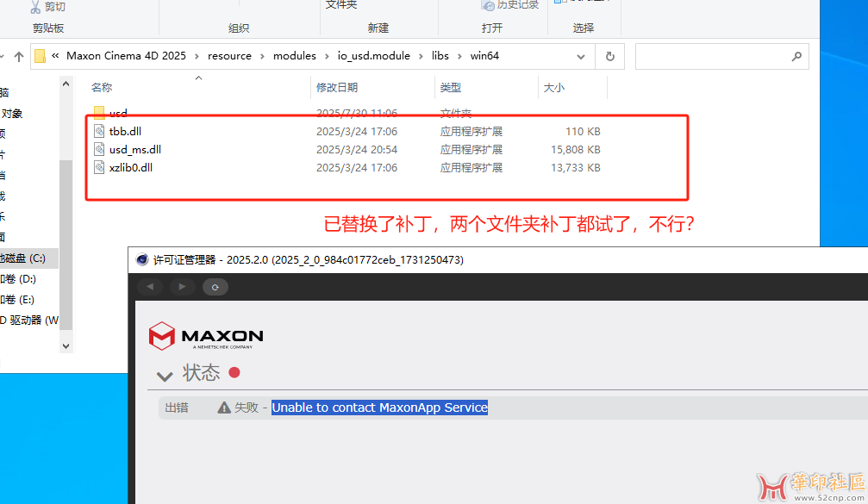Image resolution: width=868 pixels, height=504 pixels.
Task: Click tbb.dll date 2025/3/24 17:06 cell
Action: pos(357,131)
